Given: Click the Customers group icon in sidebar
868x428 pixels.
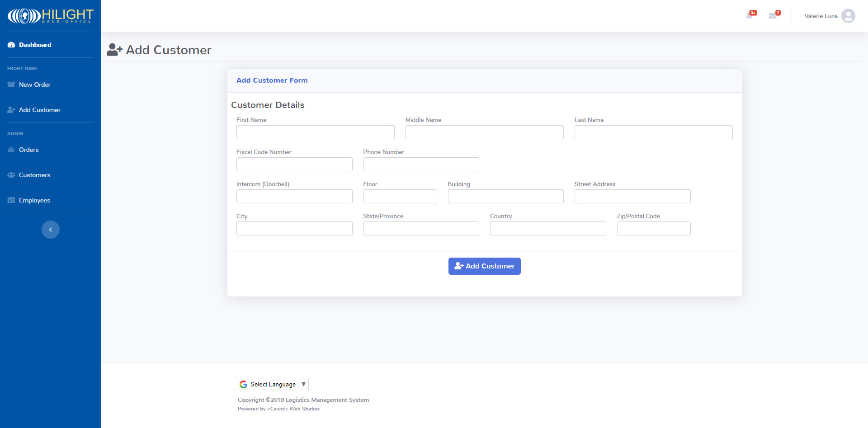Looking at the screenshot, I should click(11, 175).
